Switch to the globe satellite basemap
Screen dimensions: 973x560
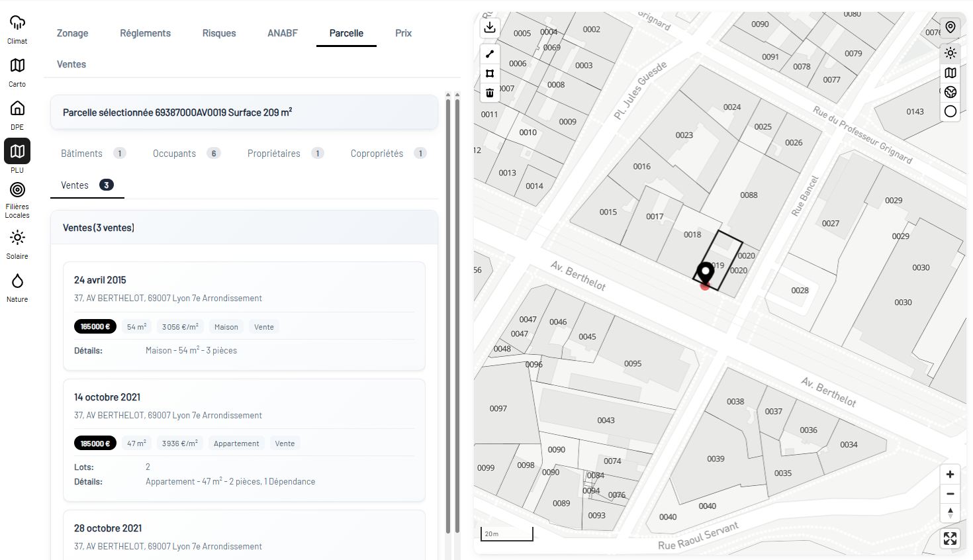tap(950, 92)
